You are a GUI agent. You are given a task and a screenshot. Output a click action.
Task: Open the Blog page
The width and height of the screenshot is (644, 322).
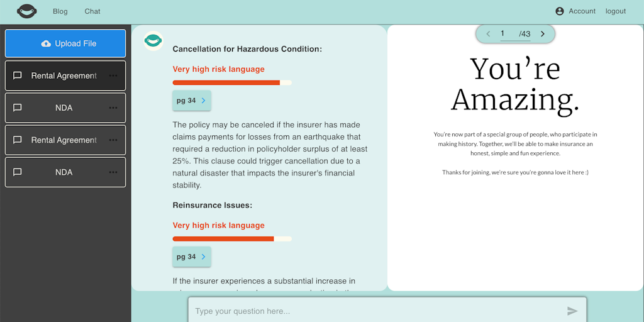[60, 11]
